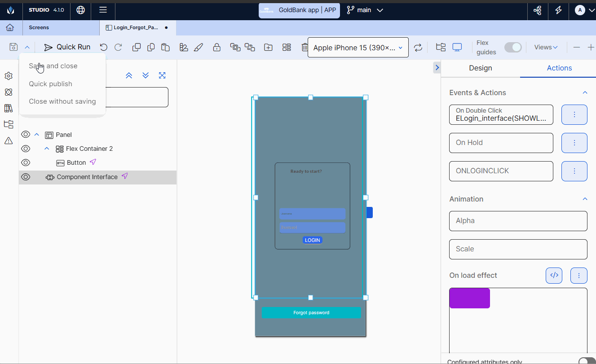The height and width of the screenshot is (364, 596).
Task: Click the code icon beside On load effect
Action: click(x=554, y=275)
